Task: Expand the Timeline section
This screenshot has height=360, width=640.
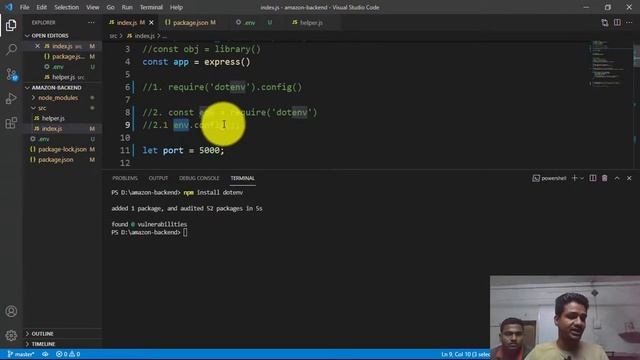Action: (62, 344)
